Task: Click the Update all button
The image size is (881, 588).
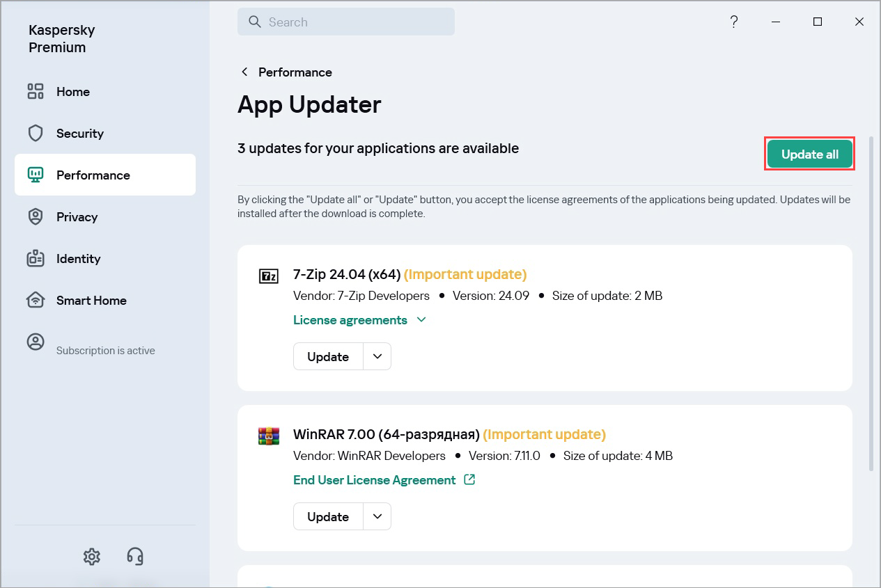Action: pos(809,153)
